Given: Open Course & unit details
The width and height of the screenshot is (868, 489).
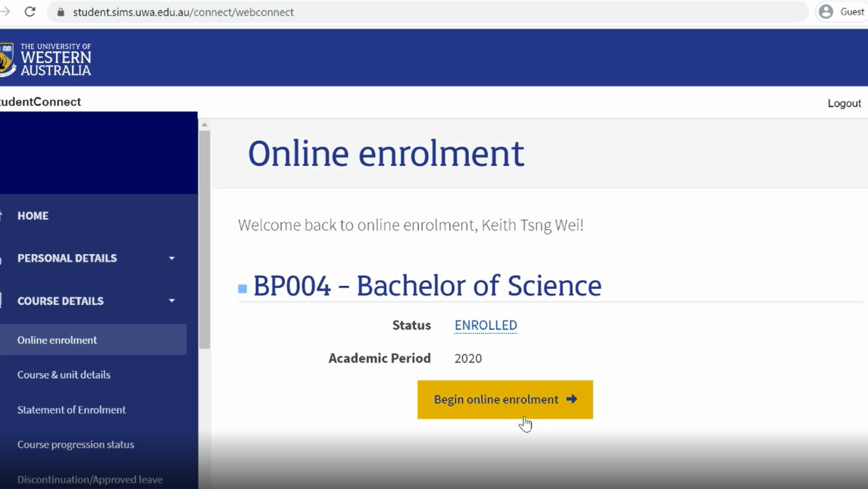Looking at the screenshot, I should [64, 375].
